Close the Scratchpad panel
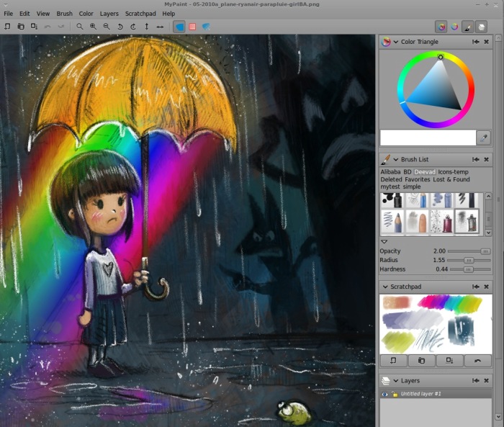This screenshot has height=427, width=504. coord(487,287)
